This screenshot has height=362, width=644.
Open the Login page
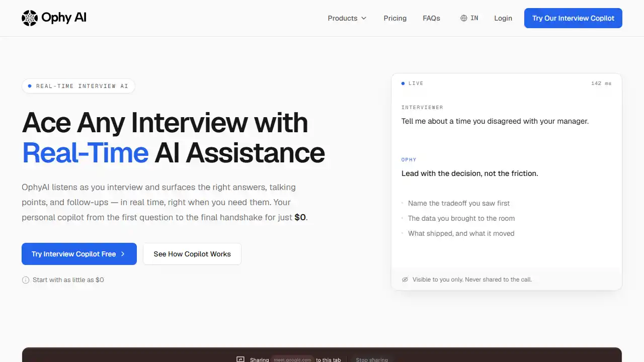pyautogui.click(x=503, y=18)
